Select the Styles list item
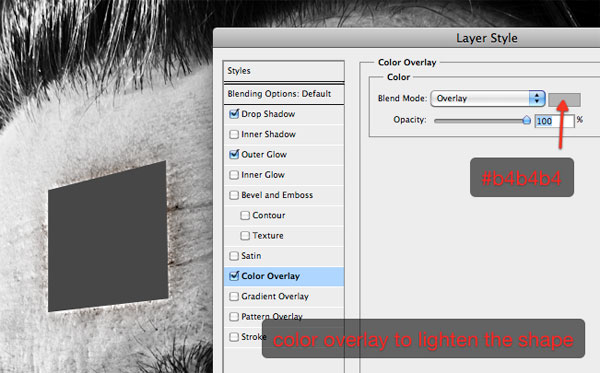This screenshot has width=600, height=373. click(x=284, y=71)
